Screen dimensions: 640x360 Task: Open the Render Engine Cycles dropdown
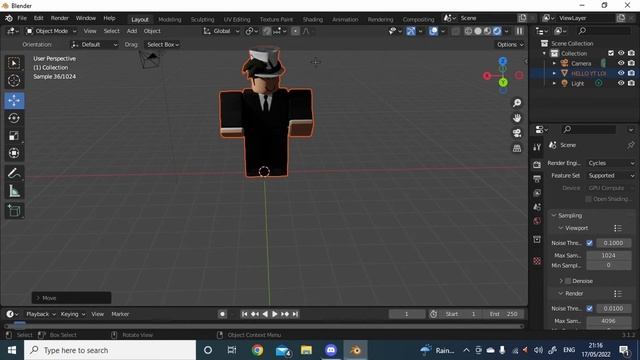coord(611,163)
